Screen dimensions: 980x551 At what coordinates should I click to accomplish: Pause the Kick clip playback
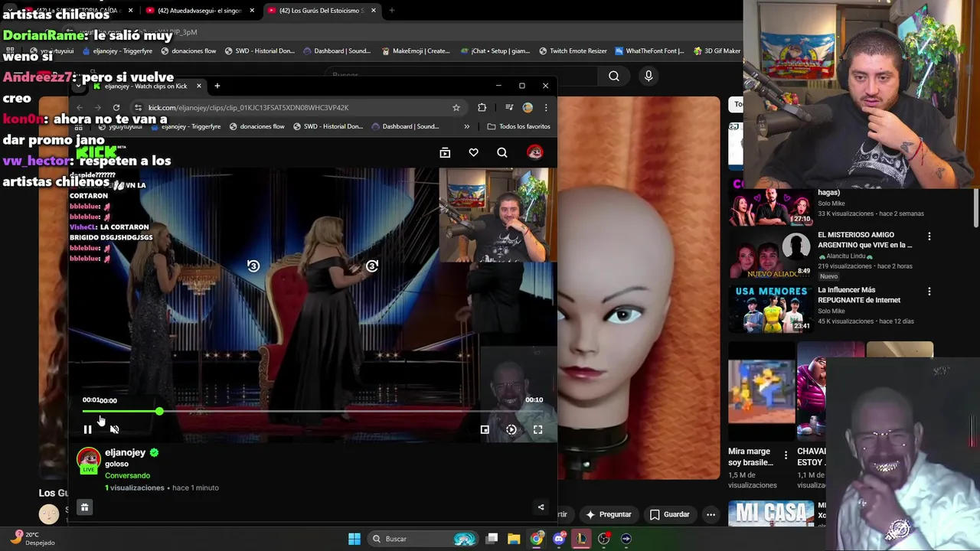point(87,430)
